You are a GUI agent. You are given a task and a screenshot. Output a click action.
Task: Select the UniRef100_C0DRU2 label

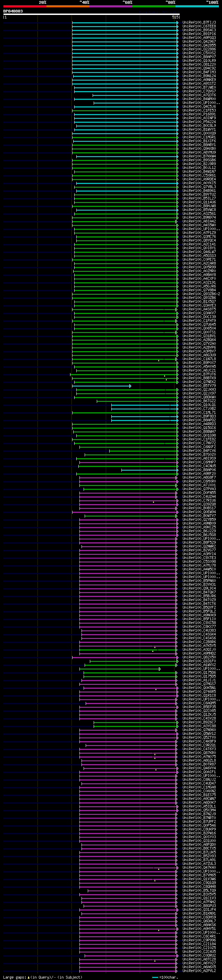coord(199,955)
